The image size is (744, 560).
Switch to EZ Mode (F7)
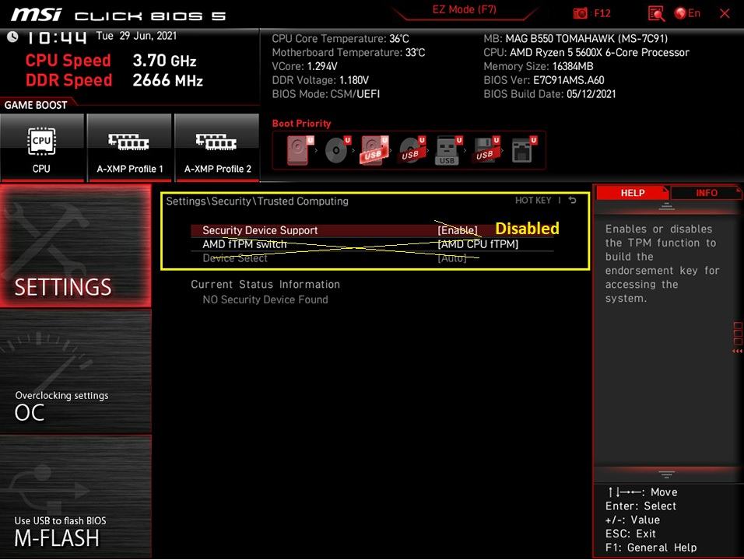click(464, 9)
